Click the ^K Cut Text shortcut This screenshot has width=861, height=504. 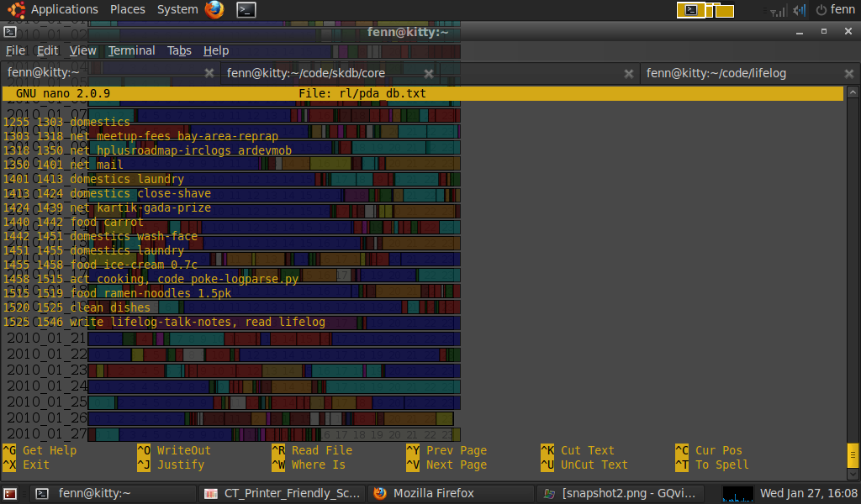(x=578, y=450)
